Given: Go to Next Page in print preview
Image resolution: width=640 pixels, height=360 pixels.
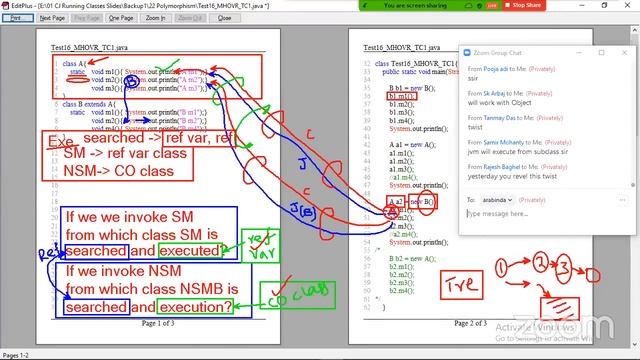Looking at the screenshot, I should point(52,18).
